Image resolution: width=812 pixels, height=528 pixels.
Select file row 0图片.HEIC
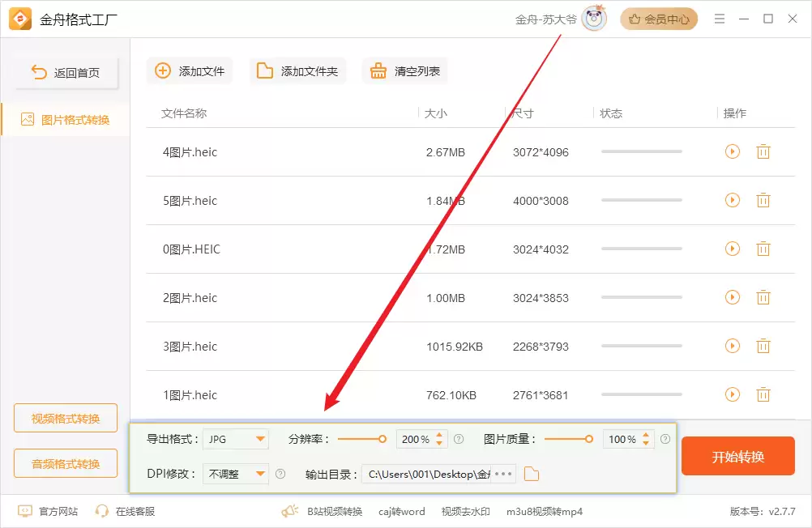(470, 249)
